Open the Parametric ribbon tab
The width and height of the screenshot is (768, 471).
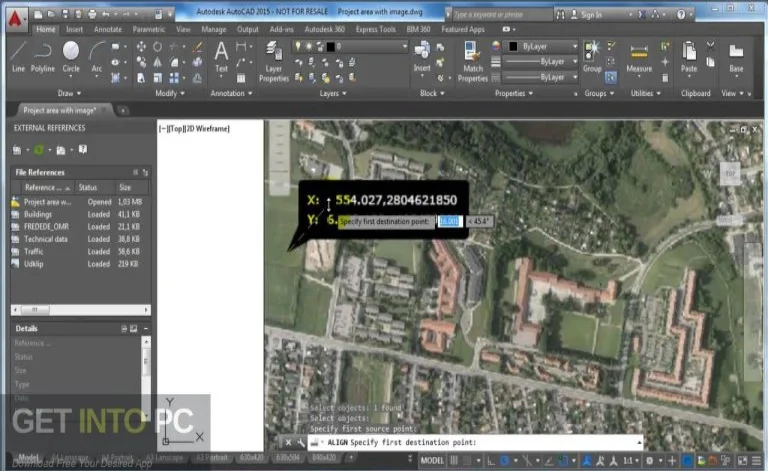(x=149, y=29)
